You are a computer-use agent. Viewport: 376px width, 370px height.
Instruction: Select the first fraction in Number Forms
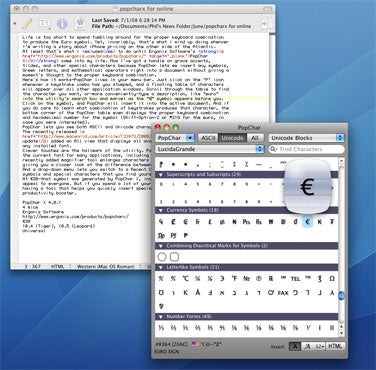(161, 328)
